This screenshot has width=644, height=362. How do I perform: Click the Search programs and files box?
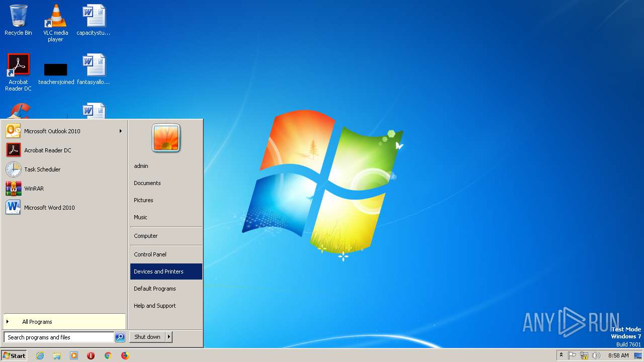[59, 337]
